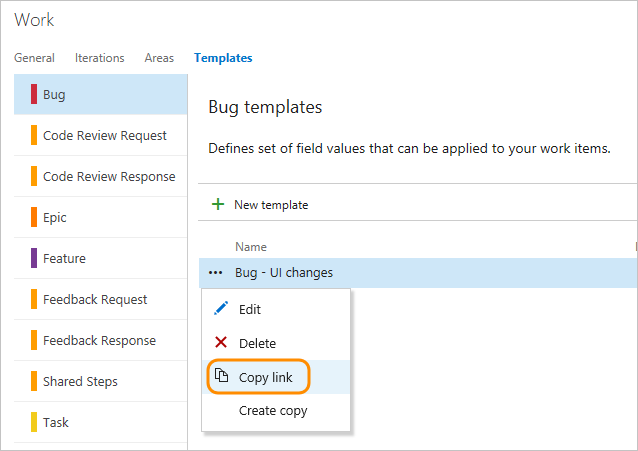Select Copy link menu entry
The height and width of the screenshot is (451, 638).
pyautogui.click(x=266, y=377)
